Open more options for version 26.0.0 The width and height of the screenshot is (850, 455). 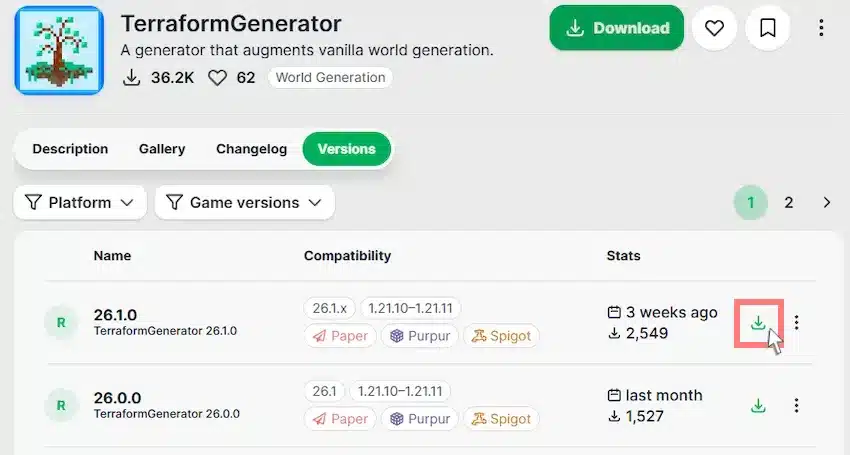click(796, 406)
